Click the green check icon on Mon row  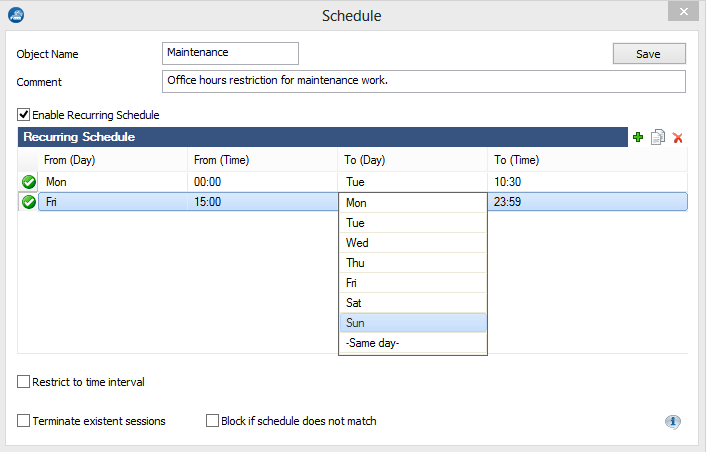(29, 182)
